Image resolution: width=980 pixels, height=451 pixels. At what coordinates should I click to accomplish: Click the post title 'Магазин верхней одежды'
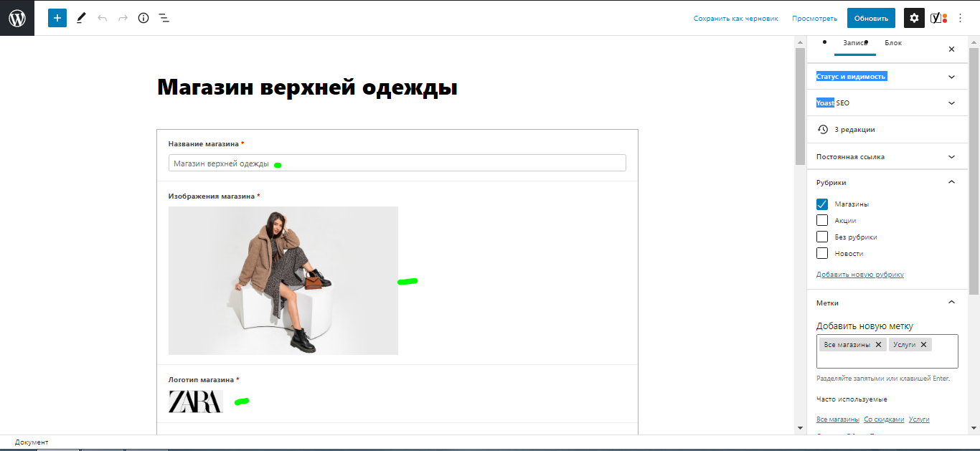click(x=307, y=87)
